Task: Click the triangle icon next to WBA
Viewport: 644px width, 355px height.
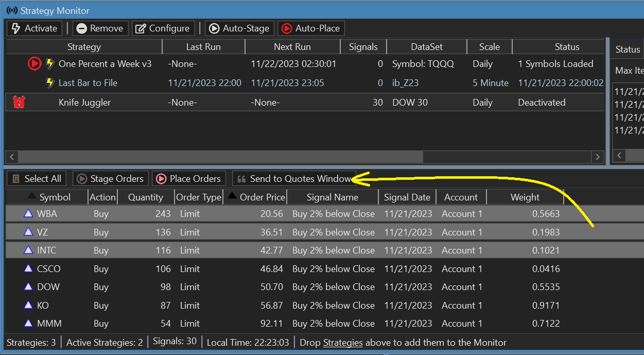Action: coord(28,214)
